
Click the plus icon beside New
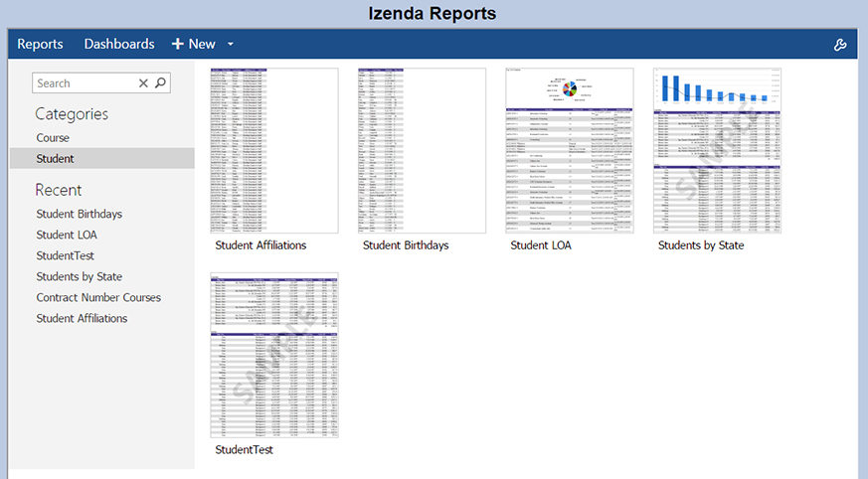click(177, 44)
